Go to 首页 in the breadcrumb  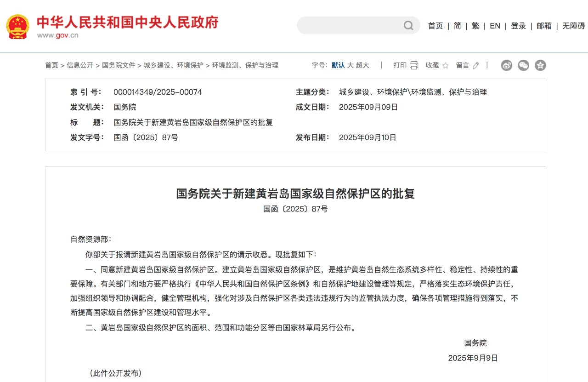pyautogui.click(x=51, y=65)
